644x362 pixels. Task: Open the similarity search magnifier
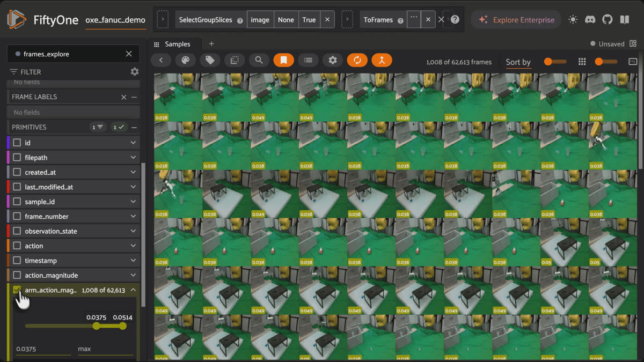[259, 60]
